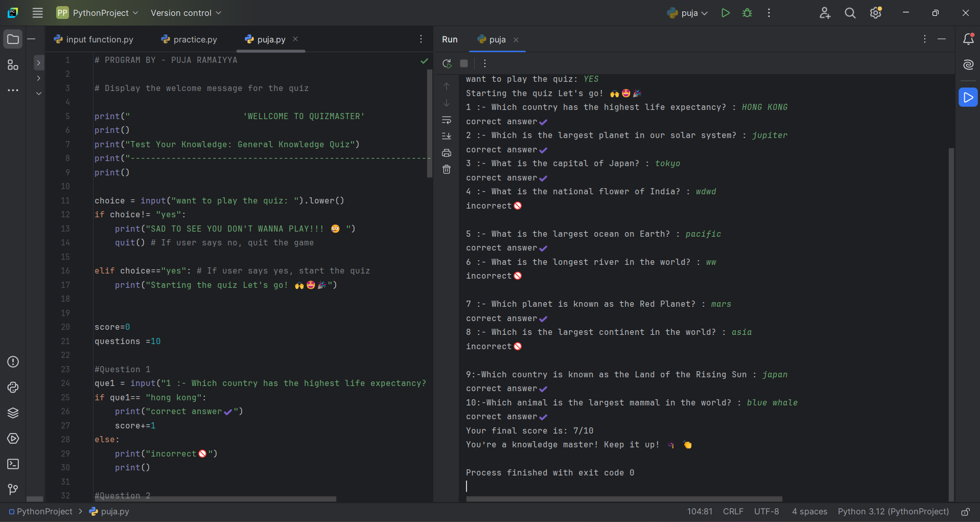This screenshot has width=980, height=522.
Task: Click the no-problems inspection checkmark
Action: pos(424,61)
